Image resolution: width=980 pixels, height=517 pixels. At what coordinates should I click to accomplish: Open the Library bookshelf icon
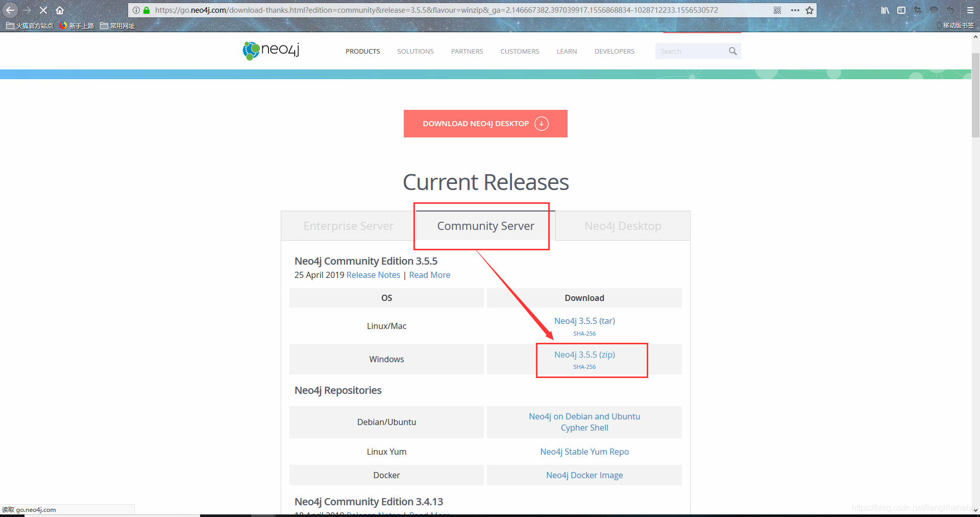(x=885, y=10)
